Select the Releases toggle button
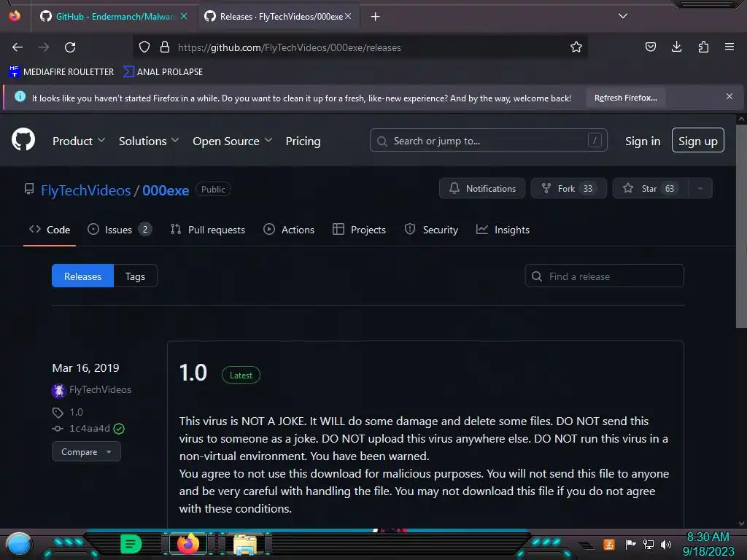This screenshot has height=560, width=747. click(x=83, y=276)
